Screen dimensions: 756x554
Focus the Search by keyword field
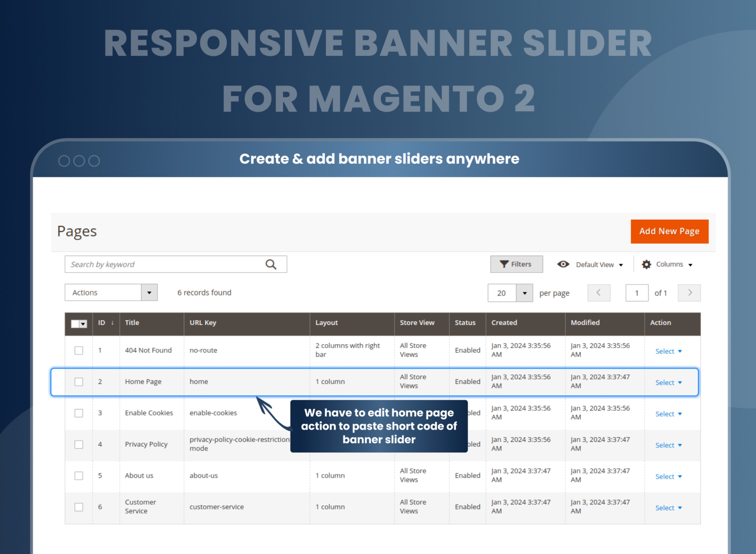176,264
